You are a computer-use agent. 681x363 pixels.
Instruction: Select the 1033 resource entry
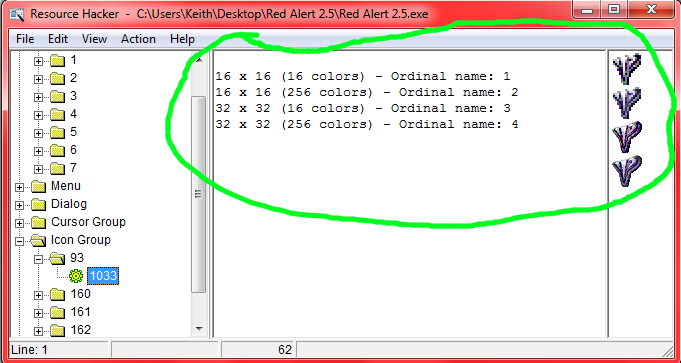point(103,276)
